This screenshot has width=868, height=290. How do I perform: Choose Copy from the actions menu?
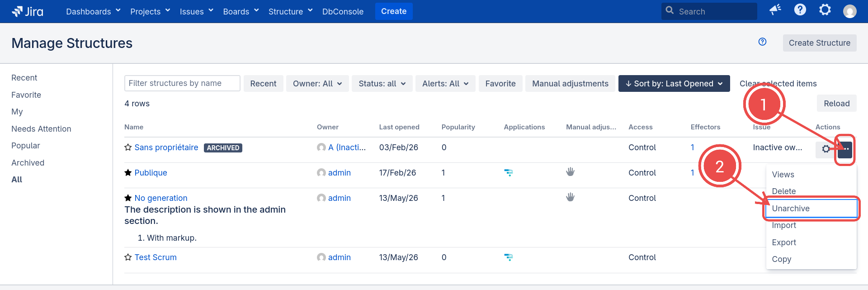811,259
